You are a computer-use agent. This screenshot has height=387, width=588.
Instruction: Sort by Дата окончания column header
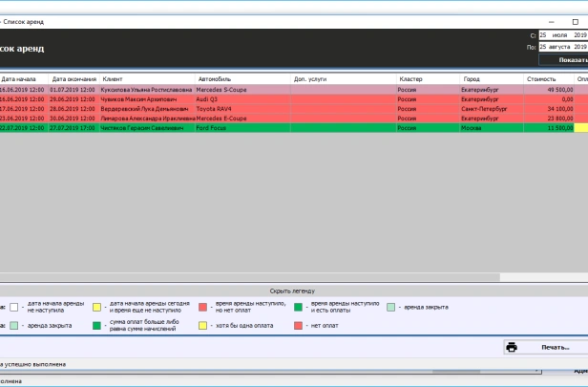73,78
